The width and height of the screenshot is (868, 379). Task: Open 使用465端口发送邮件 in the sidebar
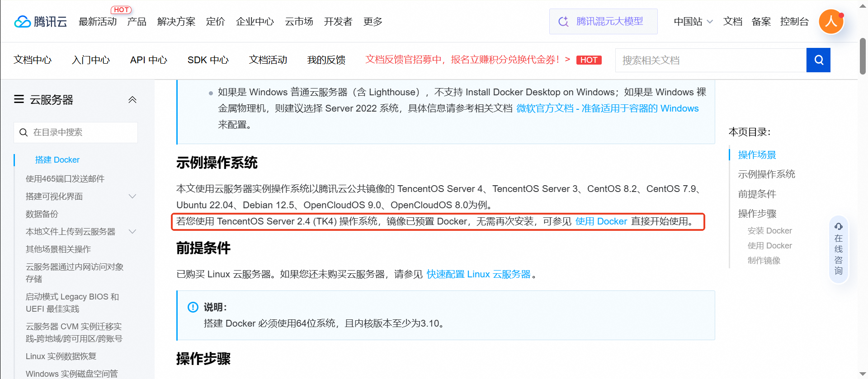point(65,179)
